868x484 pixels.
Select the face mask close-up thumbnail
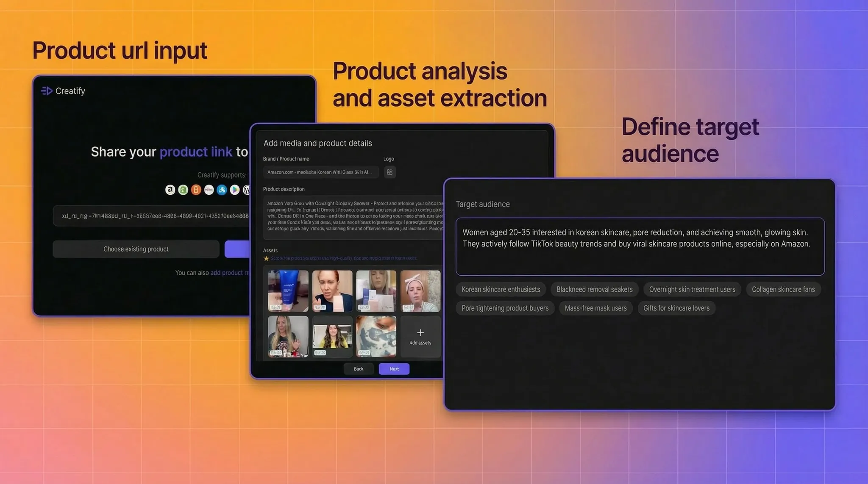click(376, 336)
